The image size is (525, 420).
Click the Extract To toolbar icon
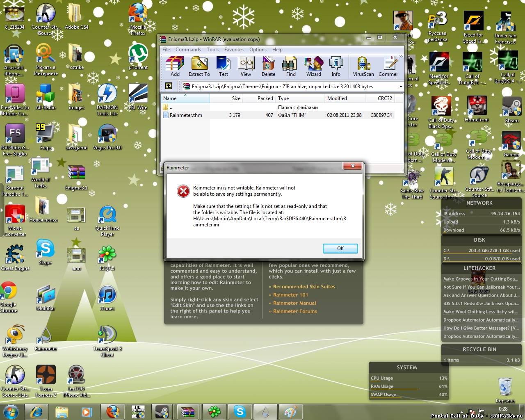[199, 66]
